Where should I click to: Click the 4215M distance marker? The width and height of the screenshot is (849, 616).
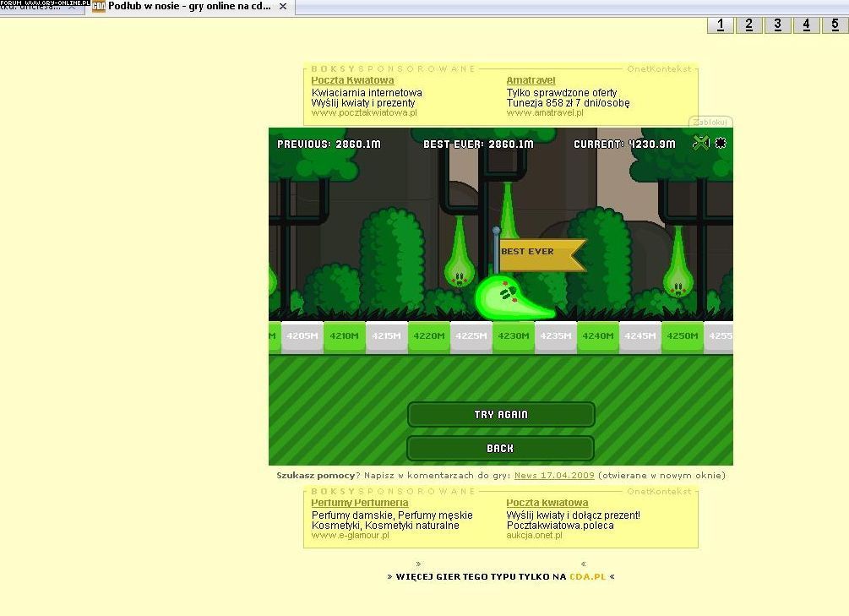(x=387, y=337)
